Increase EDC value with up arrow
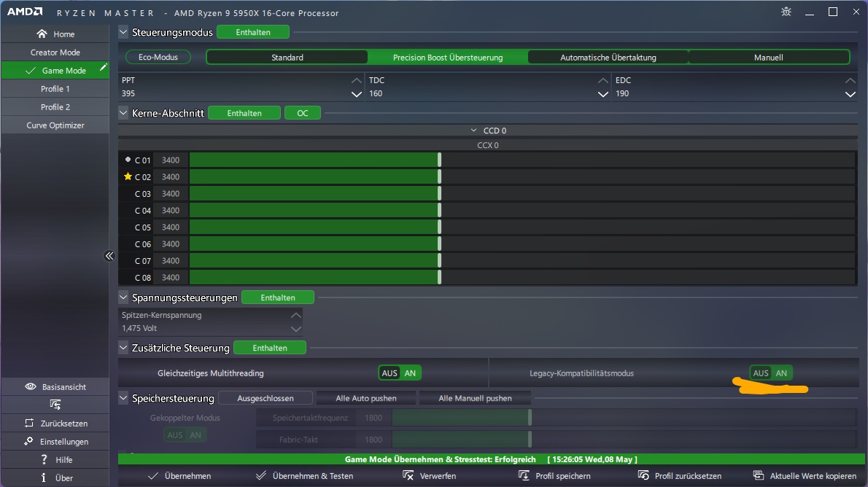Viewport: 868px width, 487px height. [x=850, y=81]
